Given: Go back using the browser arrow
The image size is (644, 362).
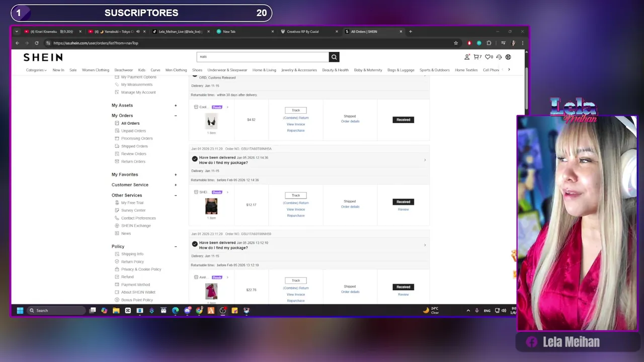Looking at the screenshot, I should coord(17,43).
